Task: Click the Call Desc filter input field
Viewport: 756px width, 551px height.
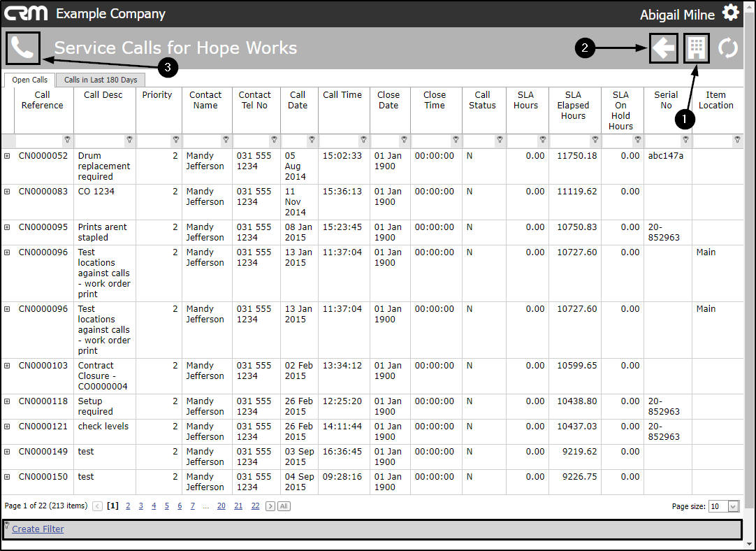Action: pos(101,140)
